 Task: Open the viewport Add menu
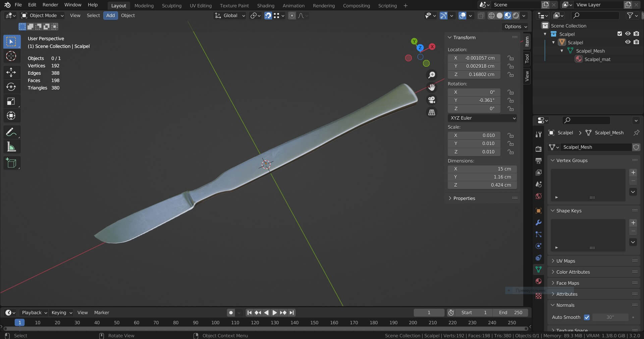110,16
